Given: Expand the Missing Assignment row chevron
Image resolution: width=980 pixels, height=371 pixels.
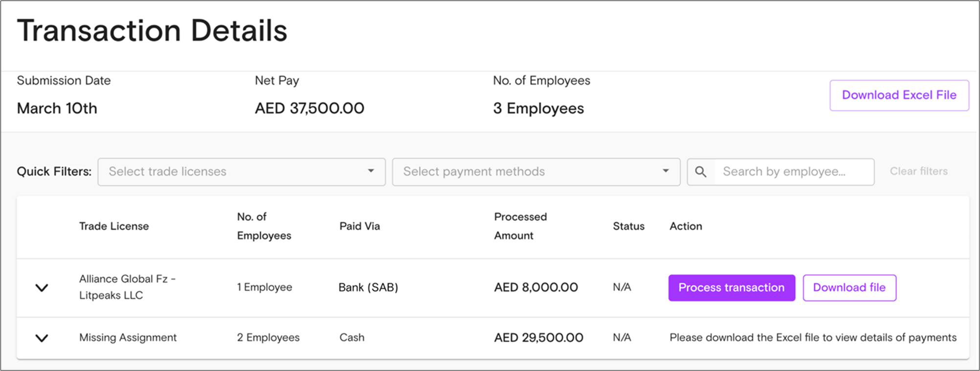Looking at the screenshot, I should pos(42,338).
